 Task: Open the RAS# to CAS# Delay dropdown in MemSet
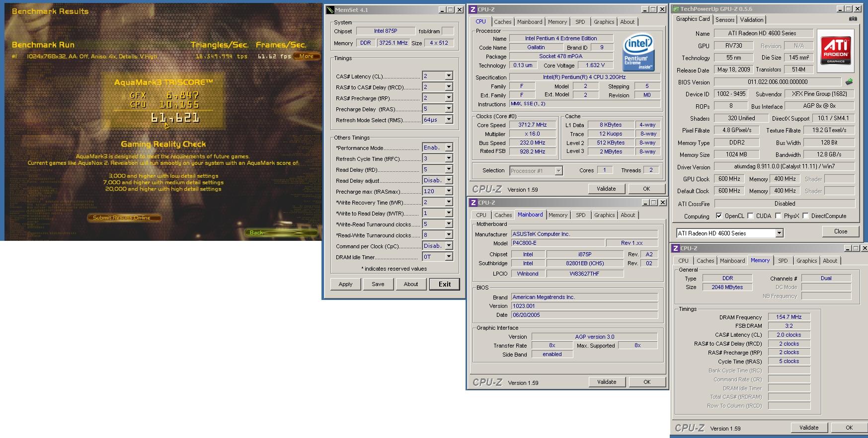coord(449,87)
